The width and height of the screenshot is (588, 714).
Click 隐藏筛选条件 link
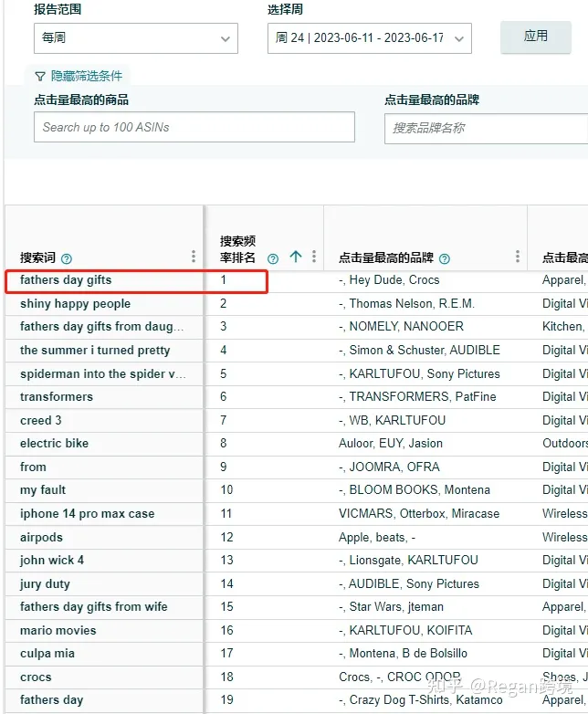tap(87, 76)
